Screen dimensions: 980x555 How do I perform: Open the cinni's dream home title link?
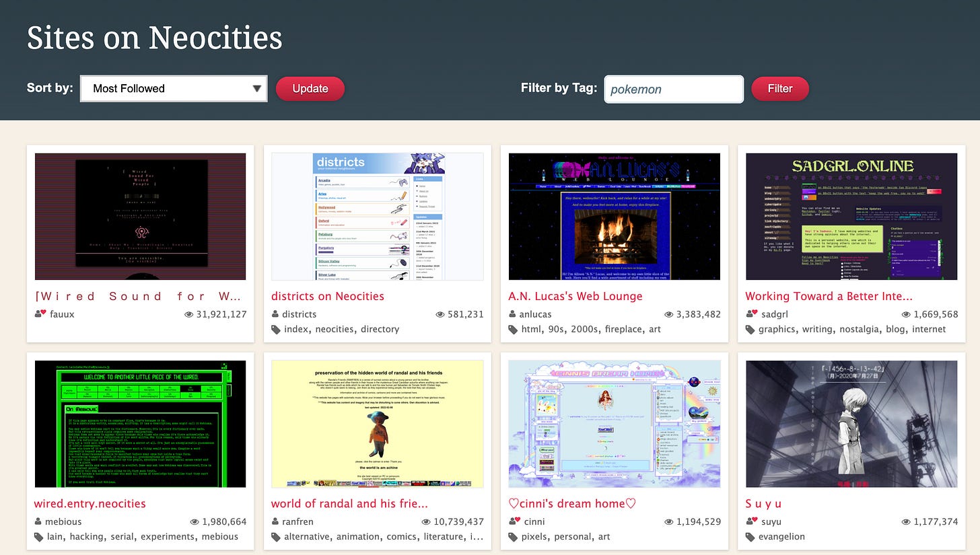point(572,503)
